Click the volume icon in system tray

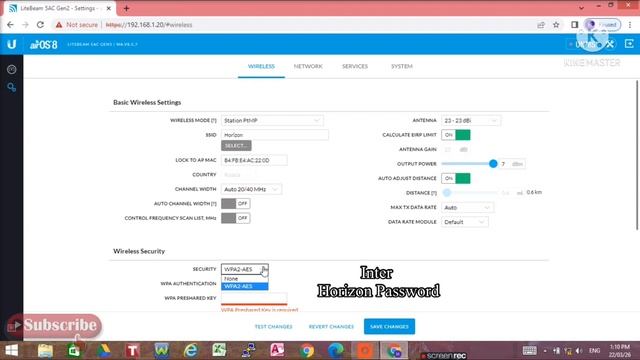[x=579, y=351]
